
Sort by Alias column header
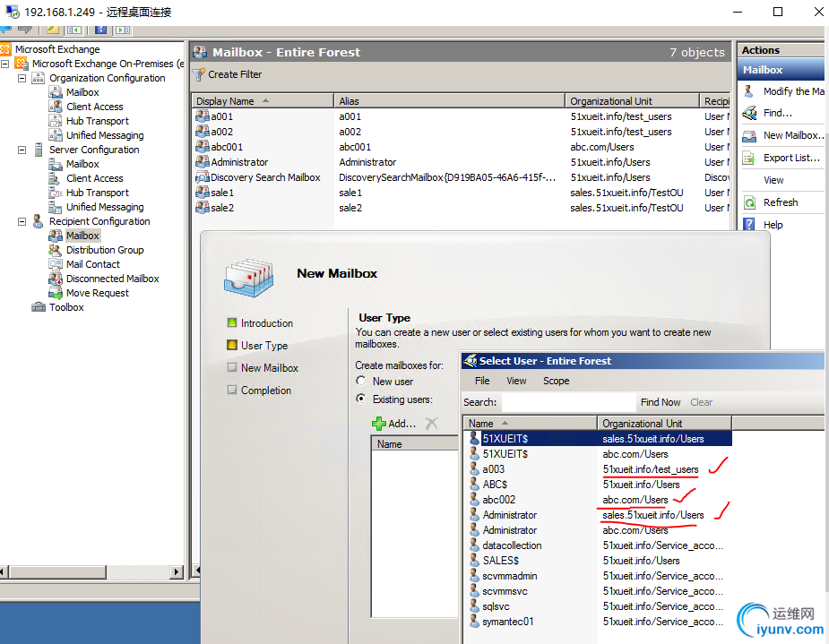pyautogui.click(x=449, y=101)
